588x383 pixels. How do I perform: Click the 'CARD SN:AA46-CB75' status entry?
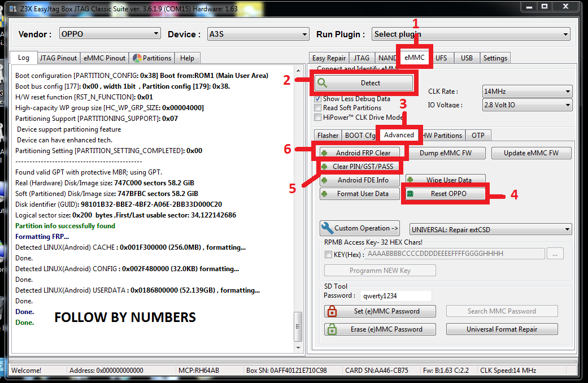377,371
